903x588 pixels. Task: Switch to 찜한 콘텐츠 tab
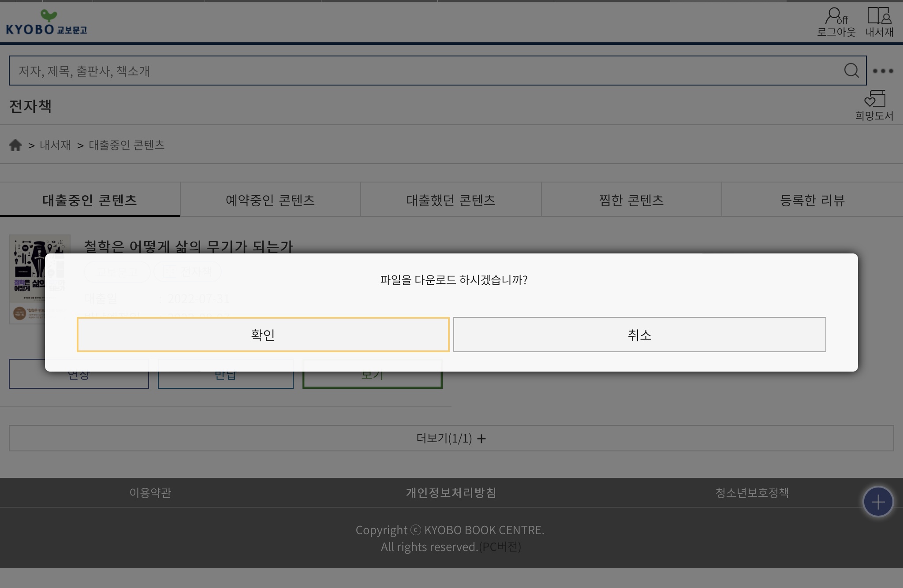tap(631, 200)
